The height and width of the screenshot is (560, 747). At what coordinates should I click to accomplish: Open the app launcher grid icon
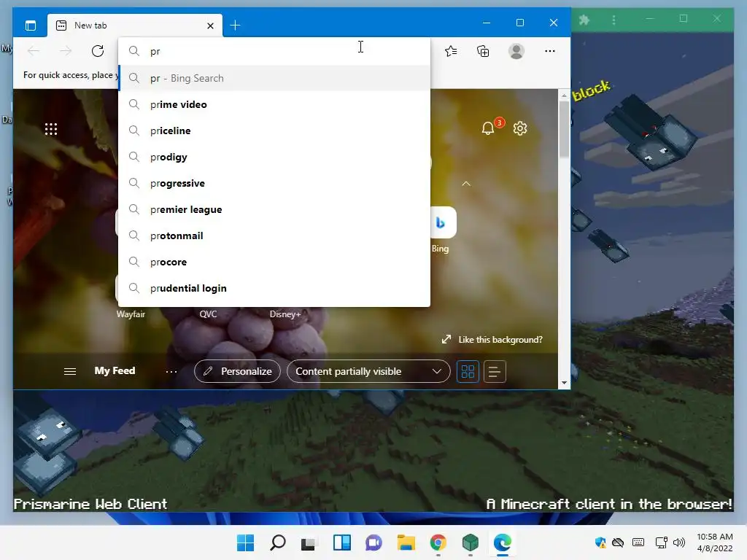point(51,129)
